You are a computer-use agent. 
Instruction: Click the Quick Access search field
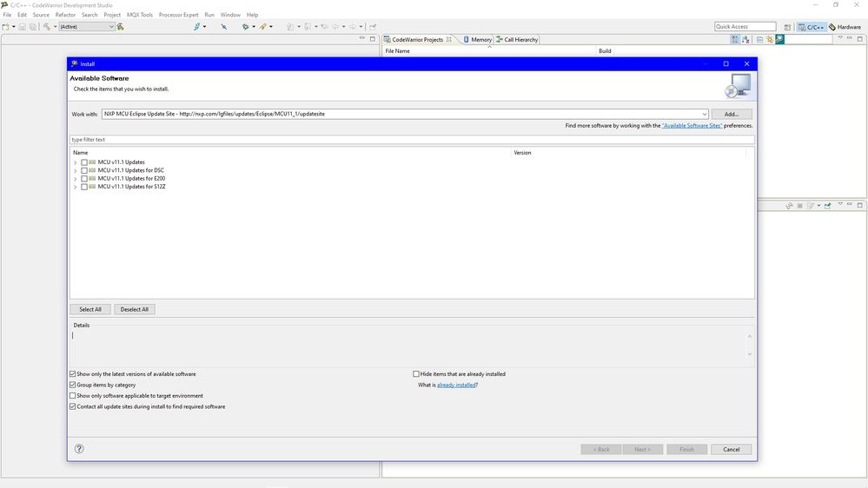coord(745,27)
